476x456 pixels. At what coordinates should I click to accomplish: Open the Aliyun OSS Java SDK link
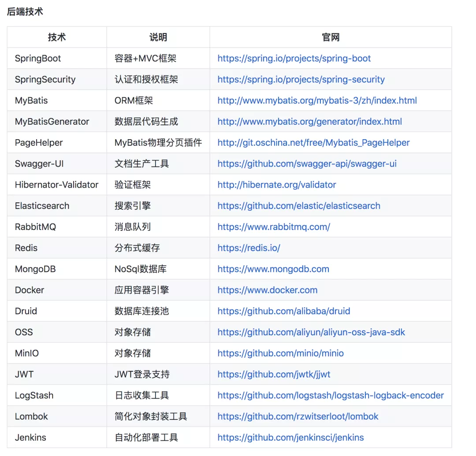(x=311, y=332)
